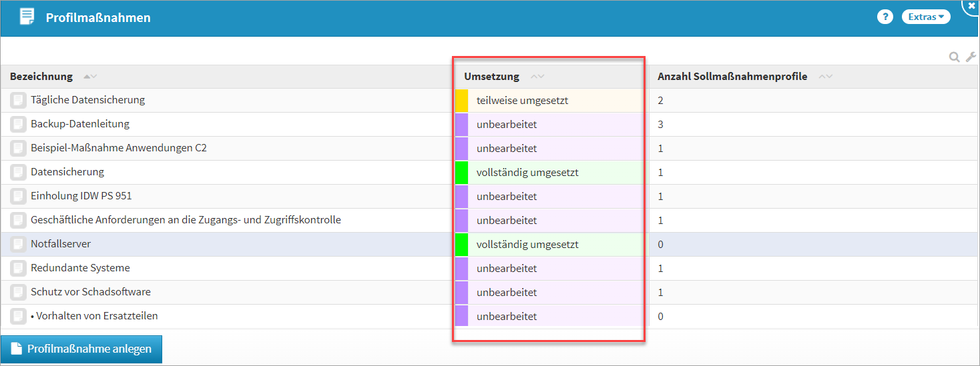The image size is (980, 366).
Task: Click the Redundante Systeme row text
Action: pyautogui.click(x=80, y=268)
